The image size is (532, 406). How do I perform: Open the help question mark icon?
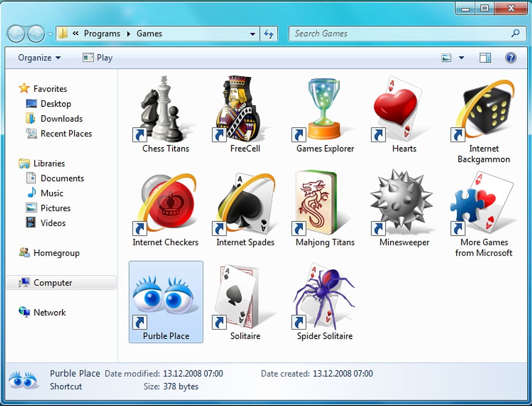coord(511,58)
